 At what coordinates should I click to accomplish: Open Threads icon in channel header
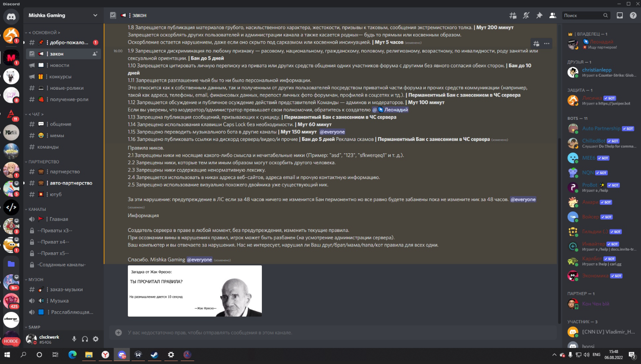point(513,15)
